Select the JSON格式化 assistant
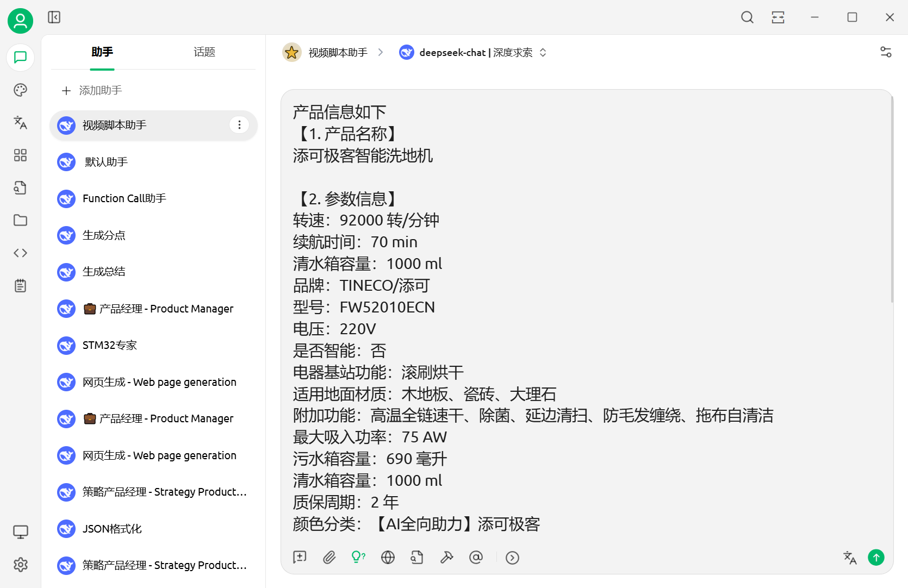The width and height of the screenshot is (908, 588). point(153,529)
